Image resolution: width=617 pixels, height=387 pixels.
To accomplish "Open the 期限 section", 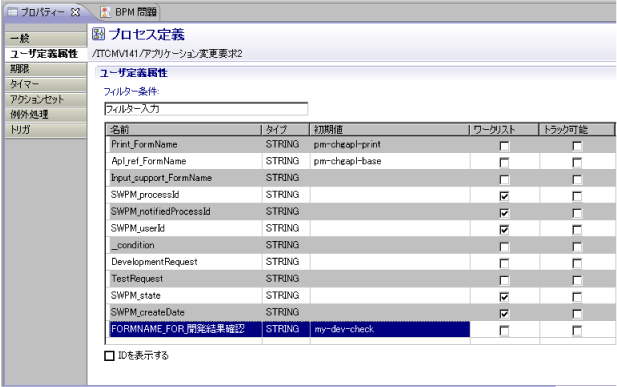I will pyautogui.click(x=46, y=69).
